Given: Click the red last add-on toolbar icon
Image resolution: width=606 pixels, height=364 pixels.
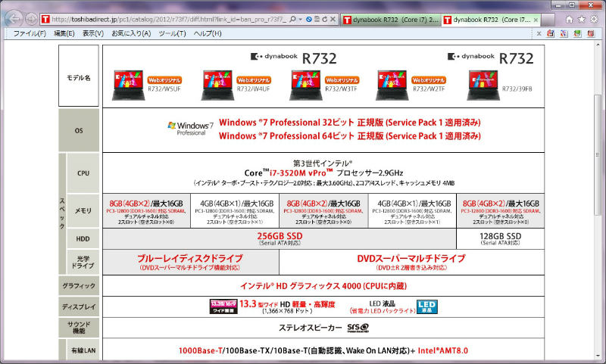Looking at the screenshot, I should point(591,33).
